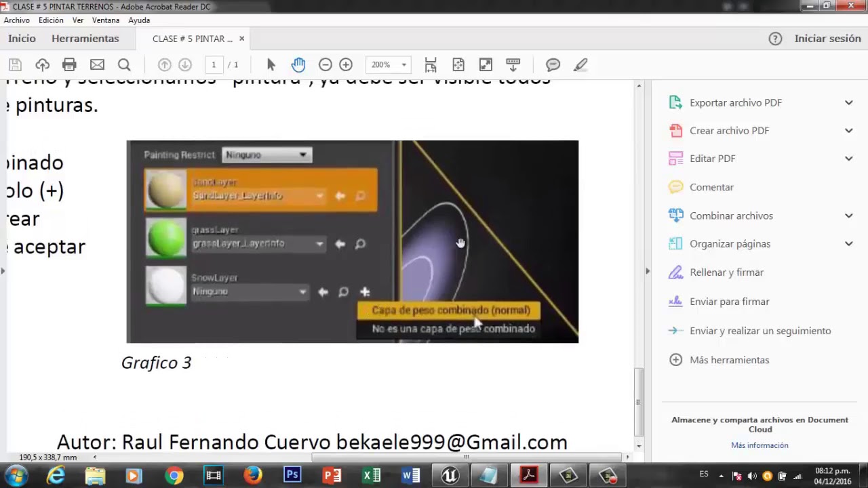Expand Combinar archivos options
Screen dimensions: 868x488
coord(848,216)
